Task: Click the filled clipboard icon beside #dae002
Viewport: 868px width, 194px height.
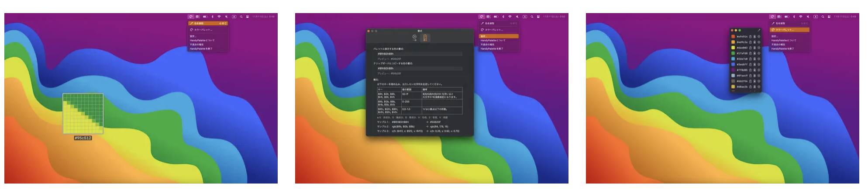Action: coord(754,48)
